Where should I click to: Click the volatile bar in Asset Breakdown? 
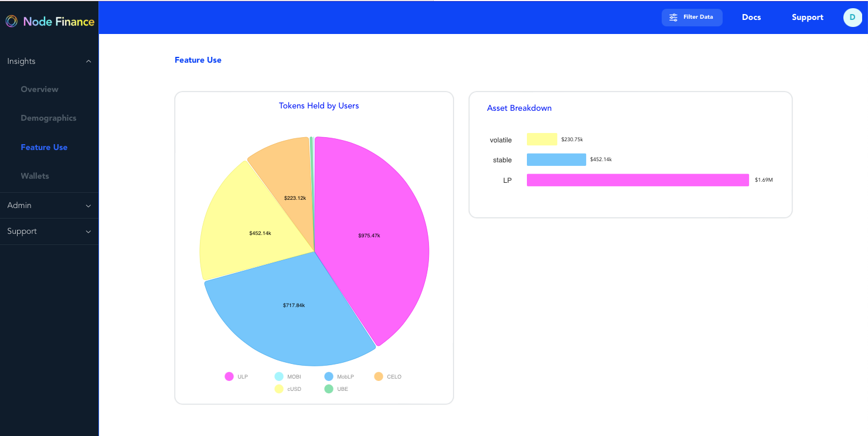[x=542, y=139]
